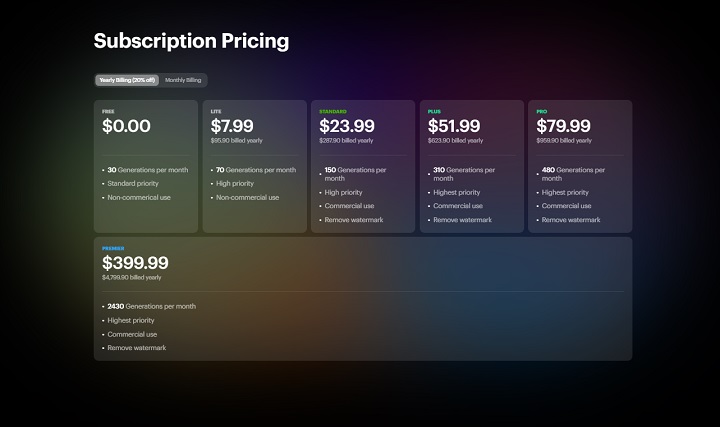Image resolution: width=720 pixels, height=427 pixels.
Task: Switch to Yearly Billing (20% off)
Action: (x=126, y=80)
